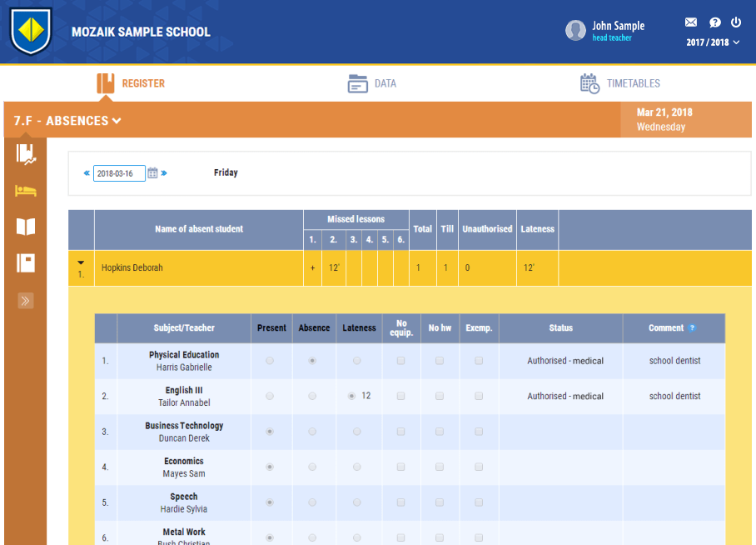
Task: Open the 7.F - Absences dropdown
Action: pos(67,121)
